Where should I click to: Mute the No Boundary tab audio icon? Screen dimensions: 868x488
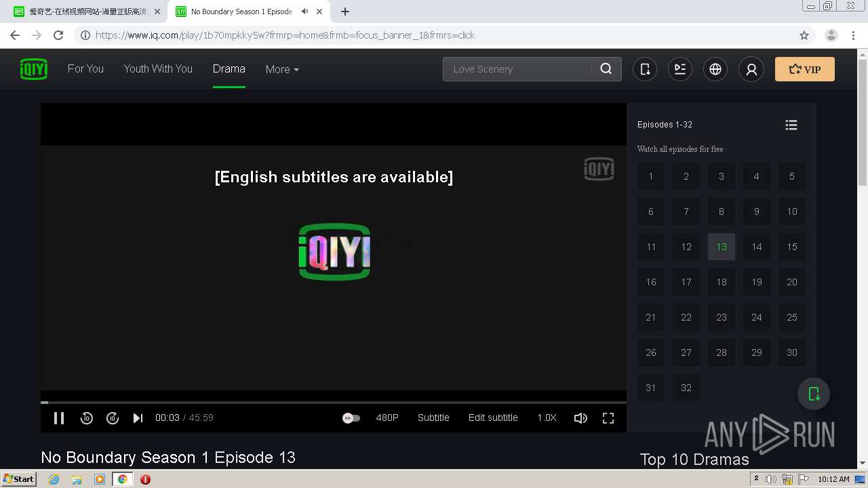coord(305,12)
